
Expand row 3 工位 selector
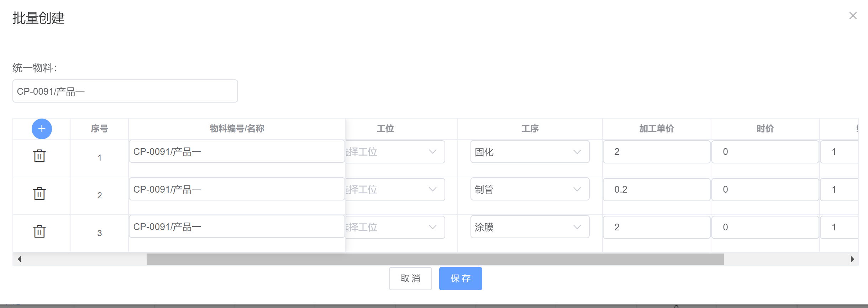click(x=395, y=227)
